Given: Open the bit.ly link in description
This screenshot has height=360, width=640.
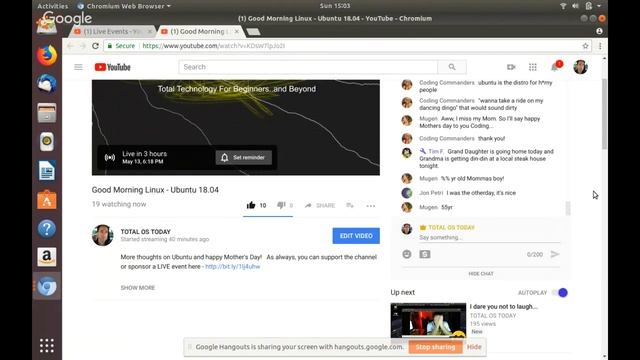Looking at the screenshot, I should (233, 267).
